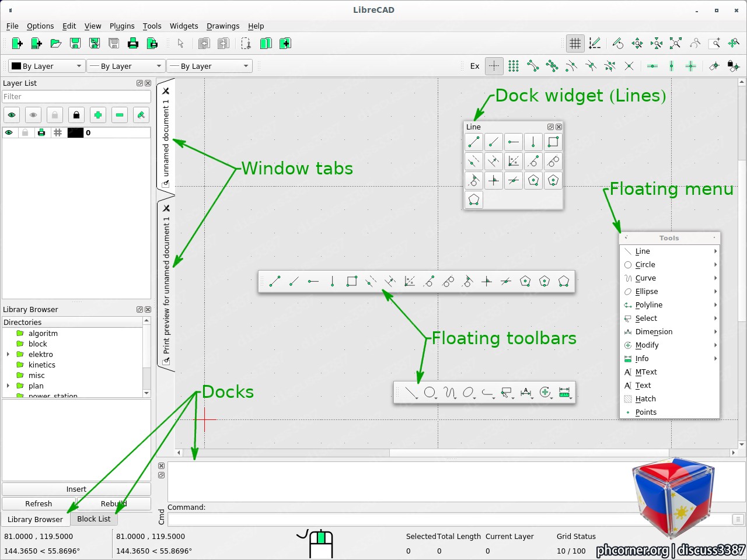Screen dimensions: 747x560
Task: Click the Insert button
Action: pyautogui.click(x=76, y=489)
